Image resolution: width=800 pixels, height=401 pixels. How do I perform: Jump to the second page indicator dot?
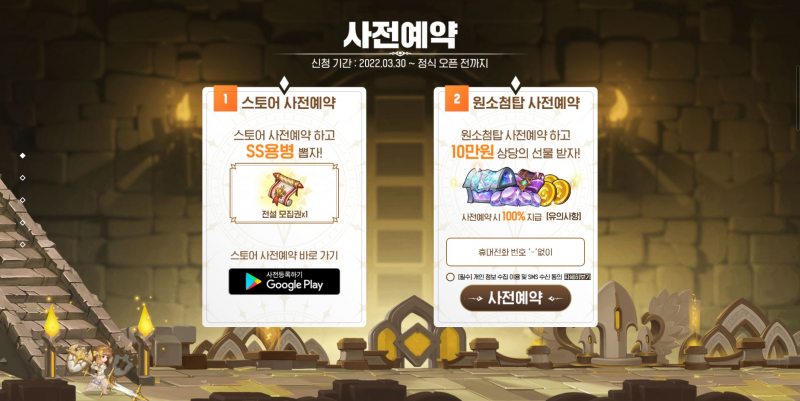(22, 178)
